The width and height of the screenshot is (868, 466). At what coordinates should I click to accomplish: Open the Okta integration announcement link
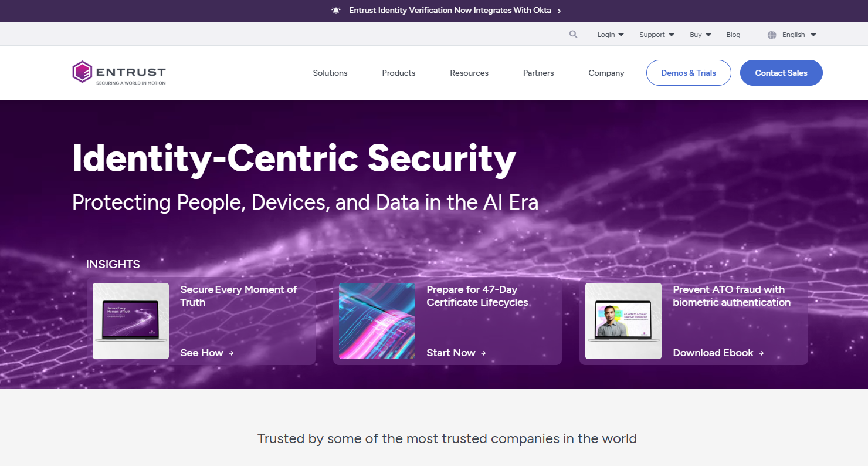tap(450, 11)
